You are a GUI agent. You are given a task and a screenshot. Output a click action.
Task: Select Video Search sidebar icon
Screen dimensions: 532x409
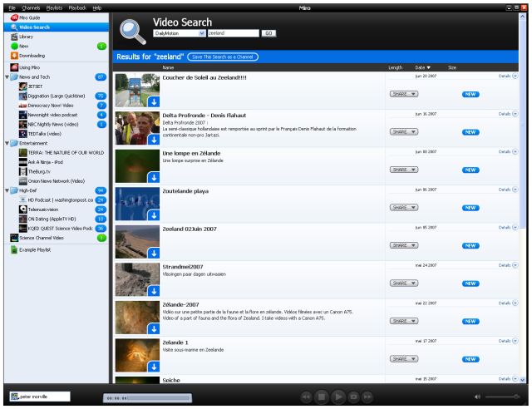14,27
